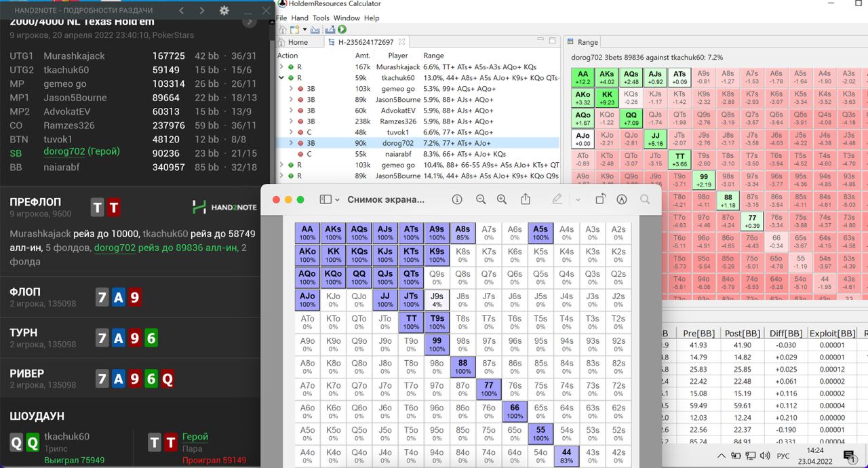The width and height of the screenshot is (868, 468).
Task: Click the A5s 100% cell in Preview range
Action: pyautogui.click(x=540, y=233)
